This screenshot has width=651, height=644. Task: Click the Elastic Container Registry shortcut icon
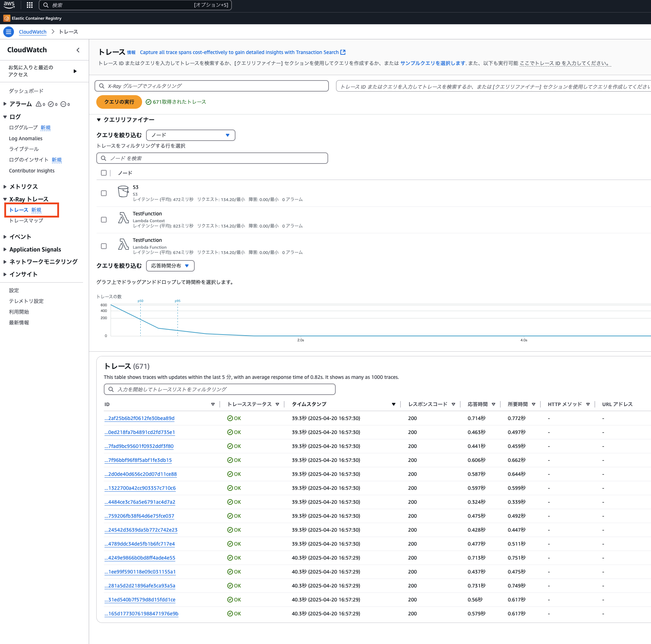(6, 18)
